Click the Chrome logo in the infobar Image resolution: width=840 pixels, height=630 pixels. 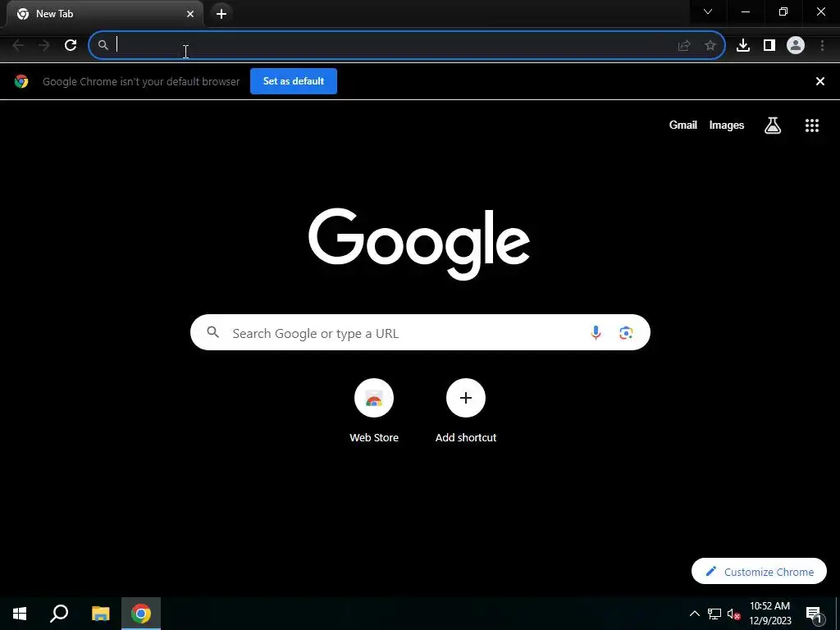tap(21, 81)
